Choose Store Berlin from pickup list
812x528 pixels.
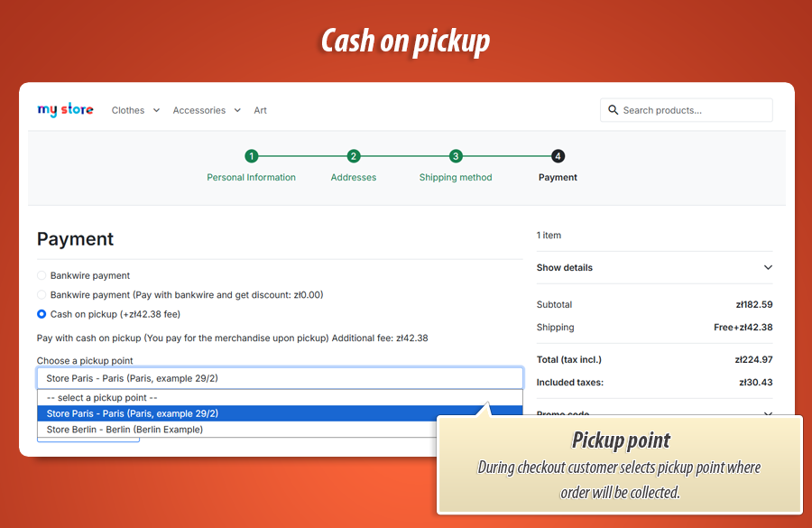coord(237,430)
